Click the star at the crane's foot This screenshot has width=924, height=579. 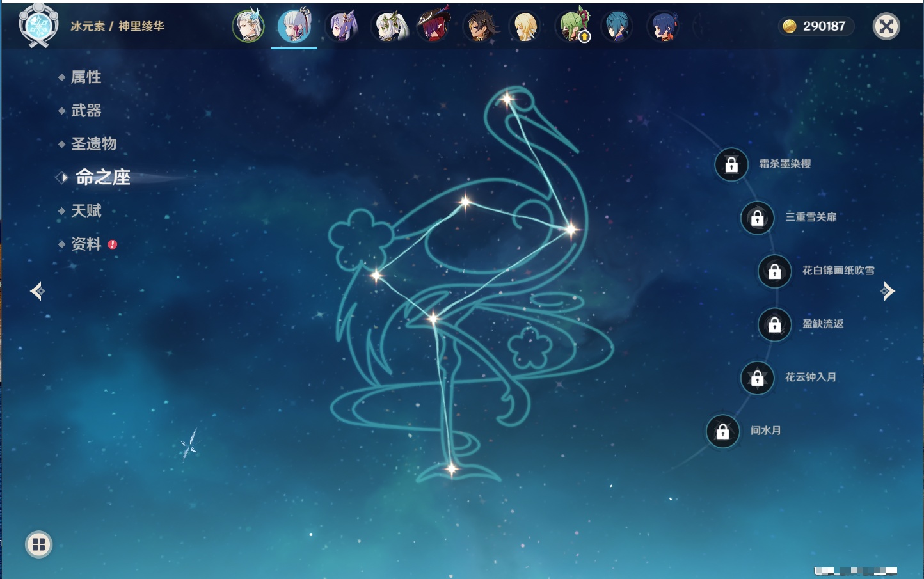click(452, 470)
